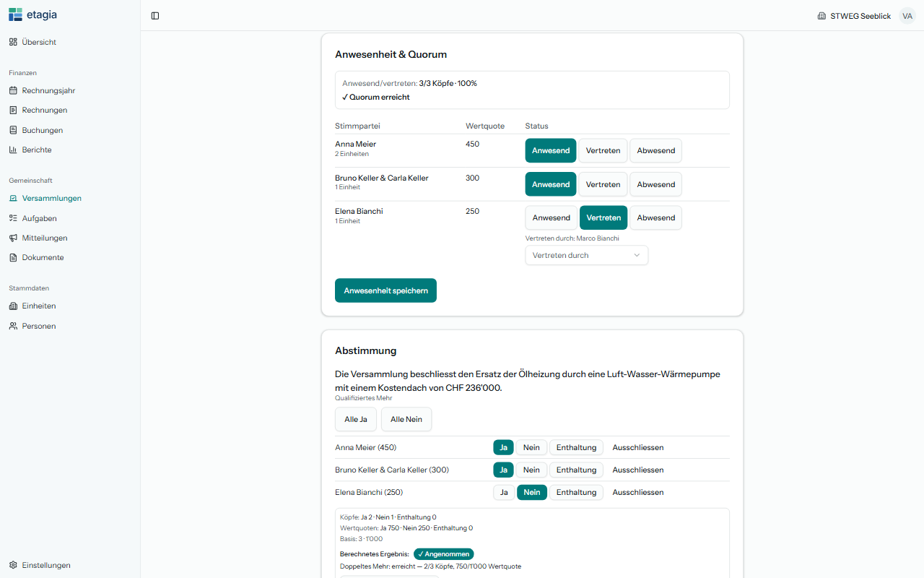The width and height of the screenshot is (924, 578).
Task: Set Anna Meier status to Abwesend
Action: pyautogui.click(x=655, y=150)
